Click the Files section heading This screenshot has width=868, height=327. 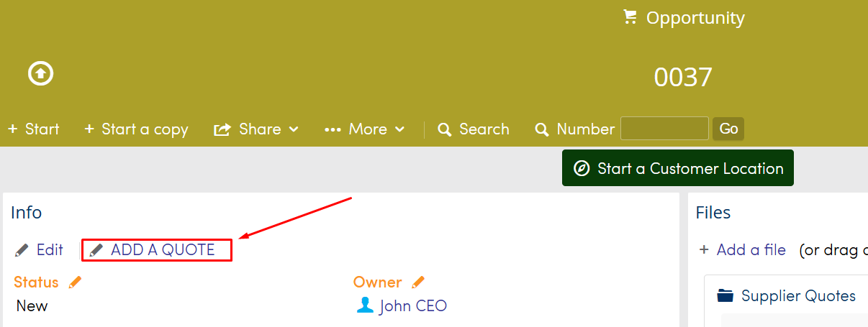tap(713, 213)
